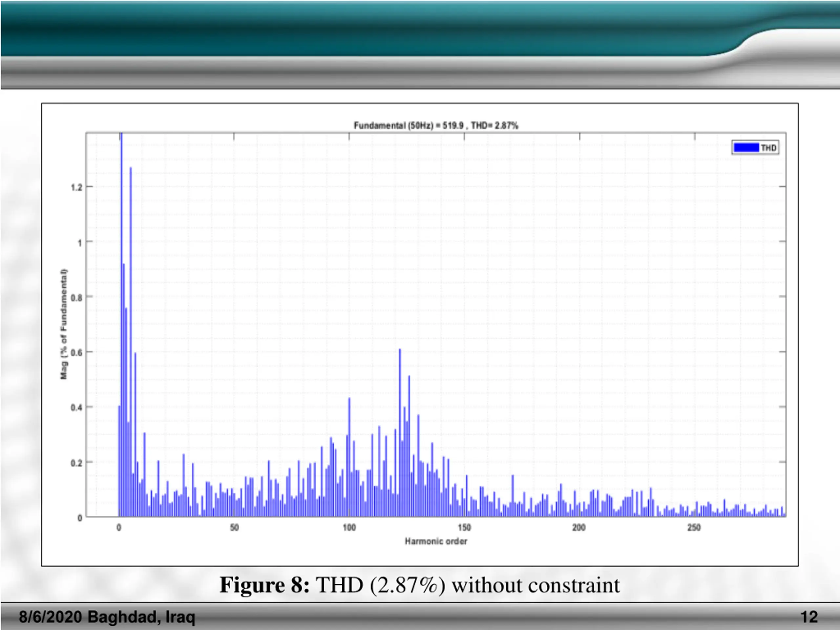Click the 8/6/2020 Baghdad, Iraq footer text

107,617
